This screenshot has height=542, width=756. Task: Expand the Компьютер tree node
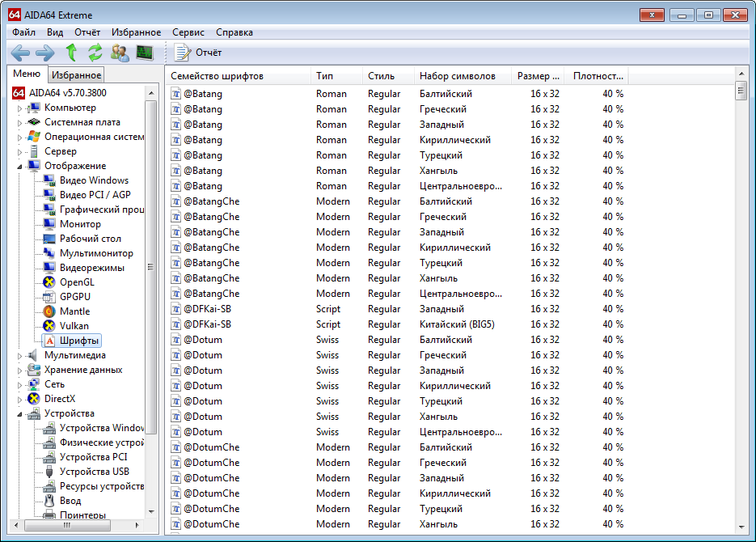[x=19, y=108]
